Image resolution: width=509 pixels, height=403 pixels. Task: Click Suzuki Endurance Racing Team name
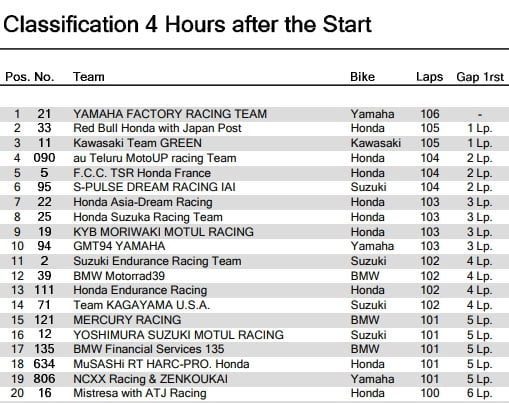157,261
